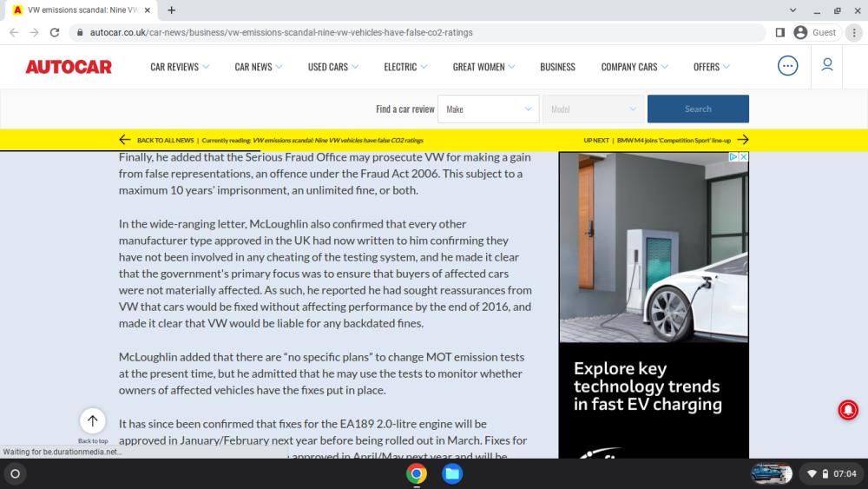Open the Business section
Viewport: 868px width, 489px height.
click(557, 67)
